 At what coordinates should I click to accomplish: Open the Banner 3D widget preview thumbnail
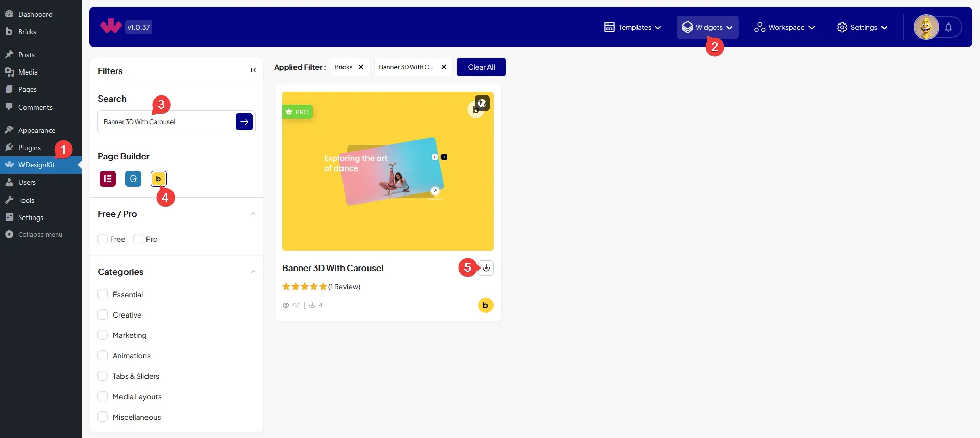point(387,172)
